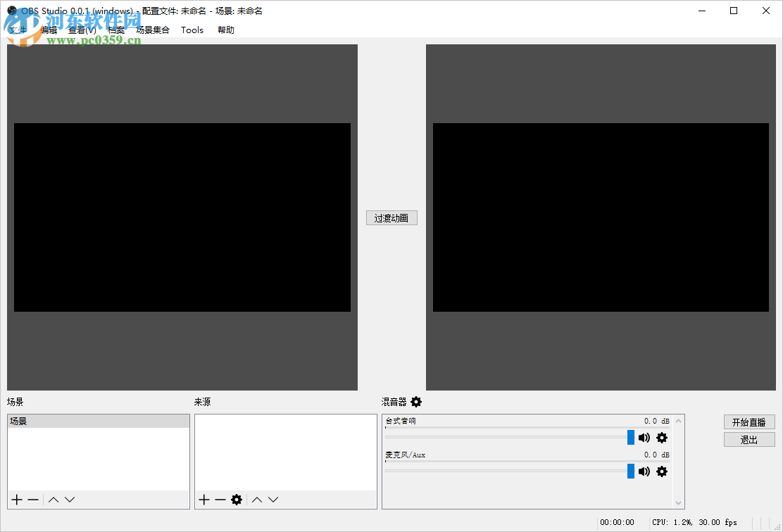Click the 0.0 dB value of 台式音响
This screenshot has height=532, width=783.
click(657, 422)
